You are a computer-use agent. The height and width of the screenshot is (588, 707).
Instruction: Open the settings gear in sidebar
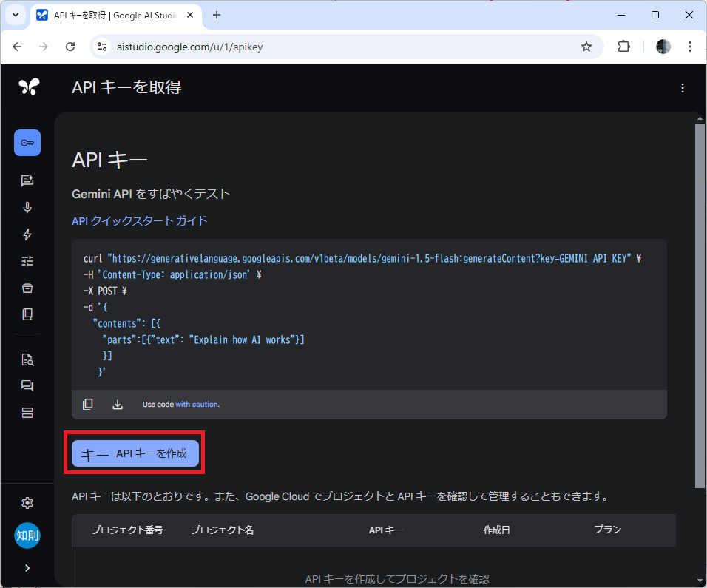tap(27, 503)
